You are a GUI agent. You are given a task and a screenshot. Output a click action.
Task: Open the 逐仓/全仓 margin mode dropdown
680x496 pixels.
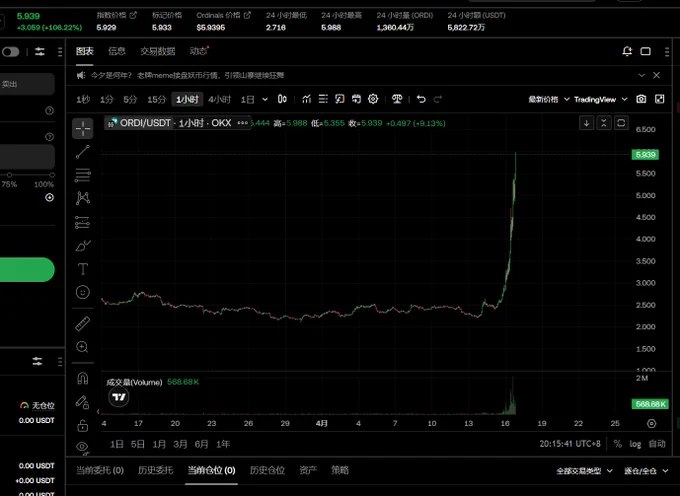coord(646,471)
